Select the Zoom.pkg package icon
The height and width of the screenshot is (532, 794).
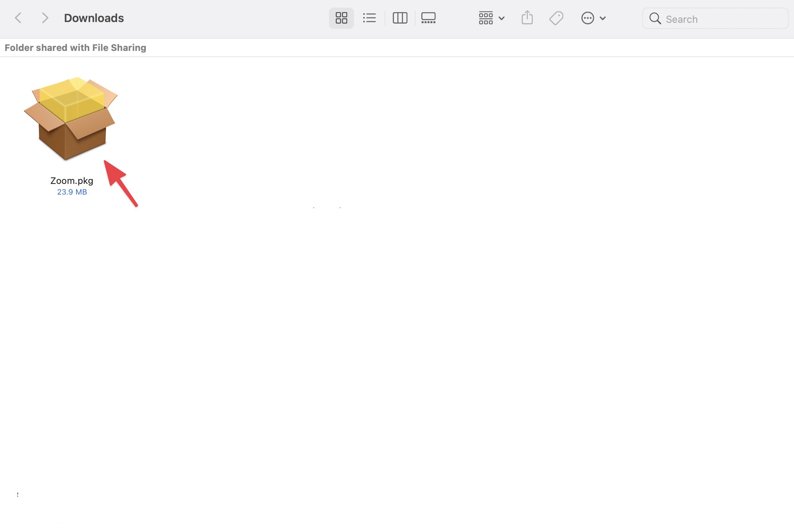71,119
